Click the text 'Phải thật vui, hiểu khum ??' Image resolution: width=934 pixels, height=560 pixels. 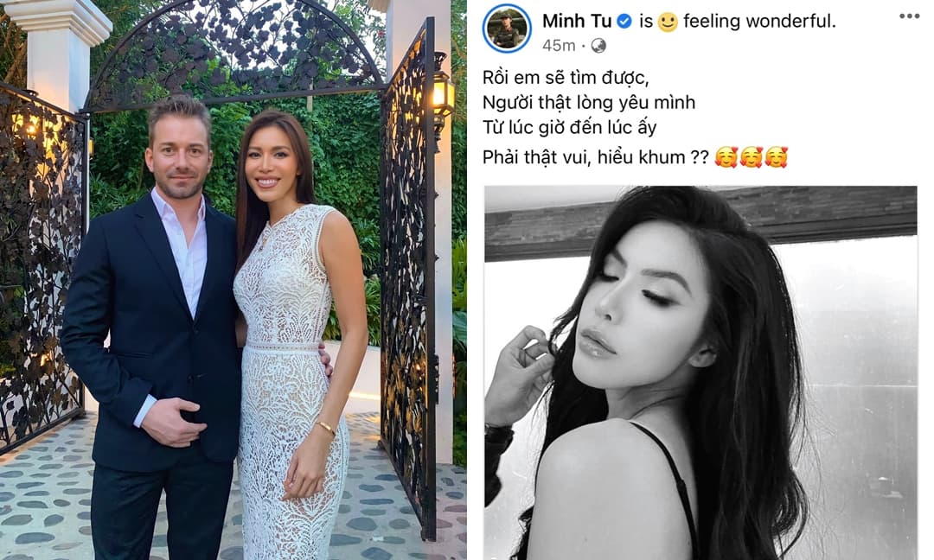point(596,157)
